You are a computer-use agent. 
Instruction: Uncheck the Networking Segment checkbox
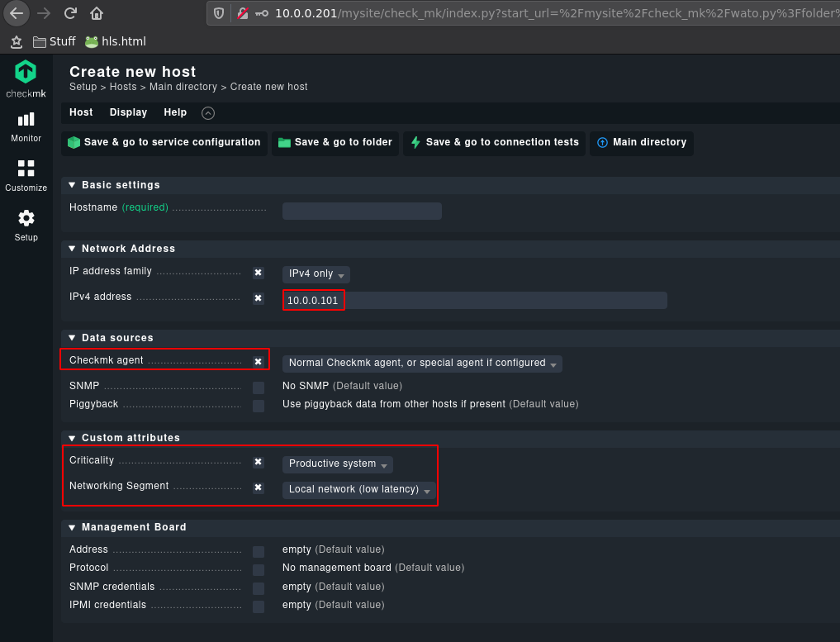tap(259, 487)
